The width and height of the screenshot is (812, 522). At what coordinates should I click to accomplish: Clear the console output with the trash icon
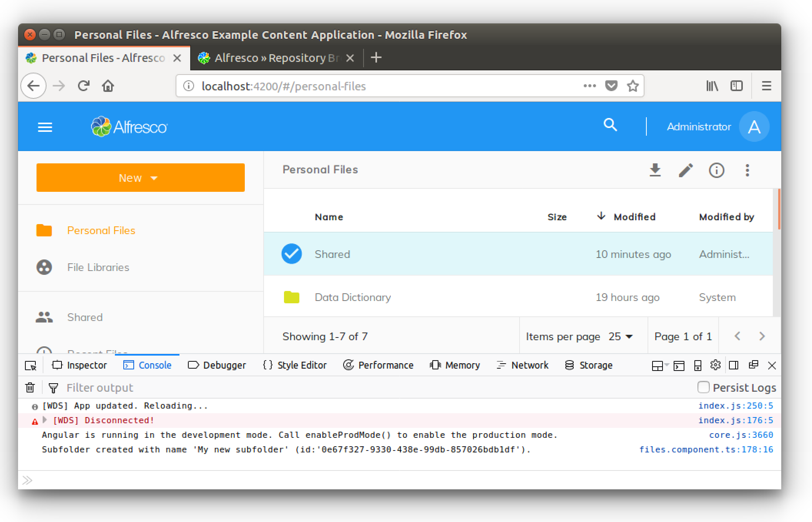[30, 387]
